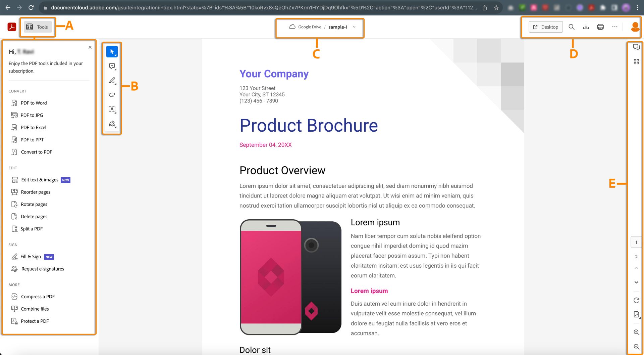The image size is (644, 355).
Task: Choose Edit text & images
Action: (40, 180)
